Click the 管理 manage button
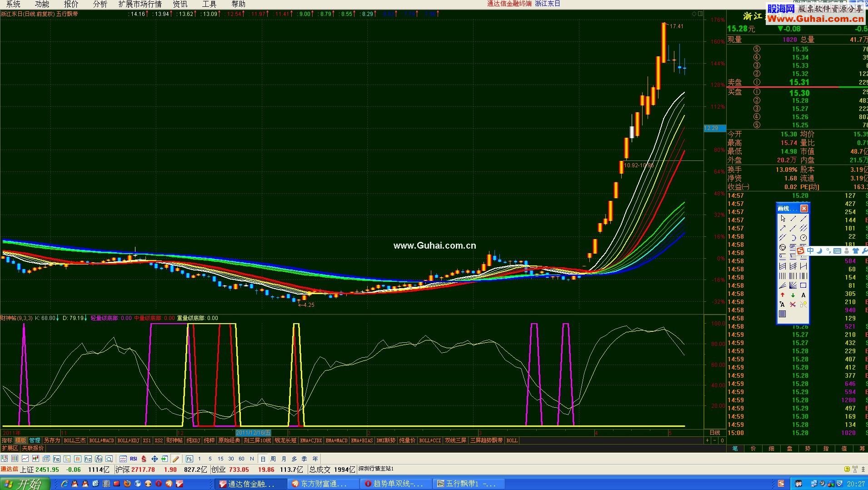This screenshot has width=868, height=490. (x=35, y=440)
